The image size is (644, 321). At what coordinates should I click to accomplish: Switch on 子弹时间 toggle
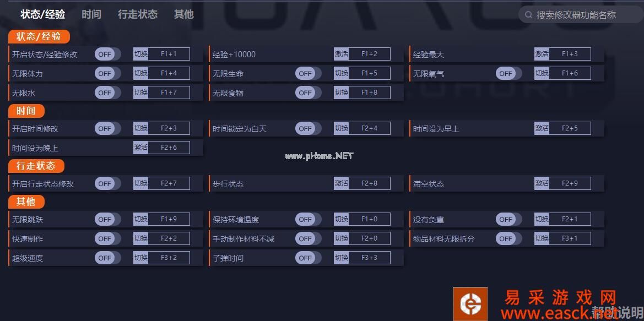(x=308, y=258)
